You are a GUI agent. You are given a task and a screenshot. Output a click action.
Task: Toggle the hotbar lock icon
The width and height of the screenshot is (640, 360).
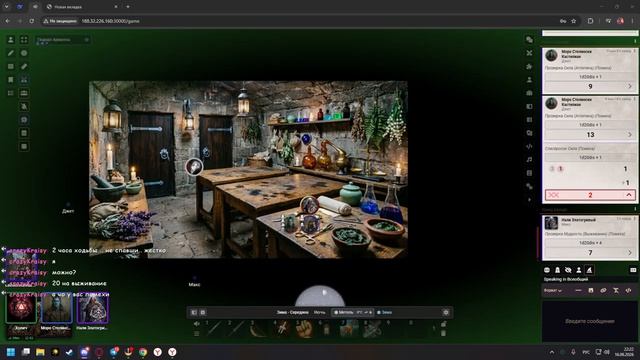click(444, 324)
